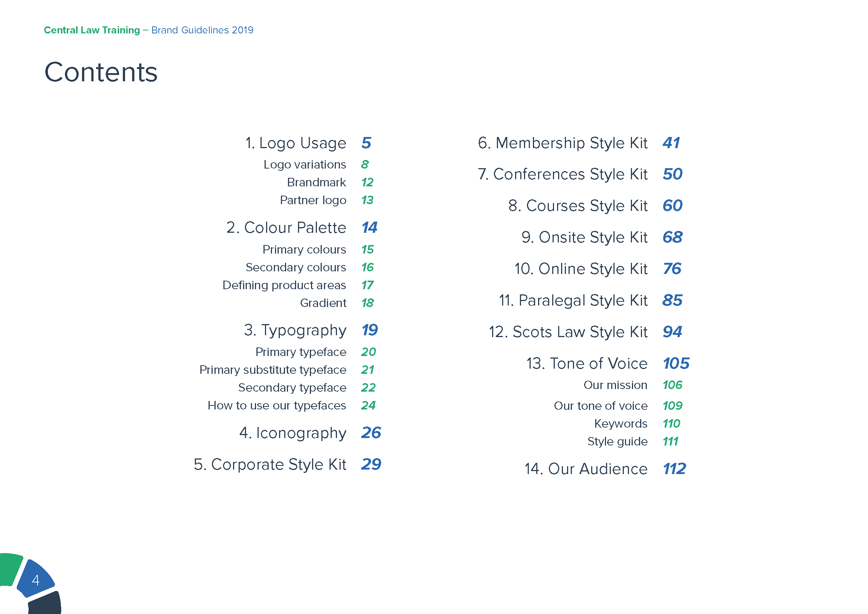Open the Our Audience section link
868x614 pixels.
[586, 469]
